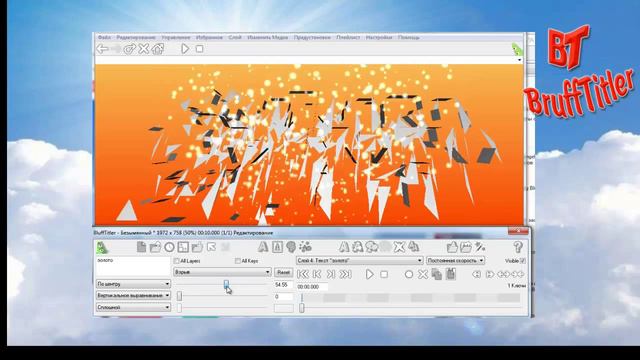
Task: Click the previous key button
Action: coord(317,274)
